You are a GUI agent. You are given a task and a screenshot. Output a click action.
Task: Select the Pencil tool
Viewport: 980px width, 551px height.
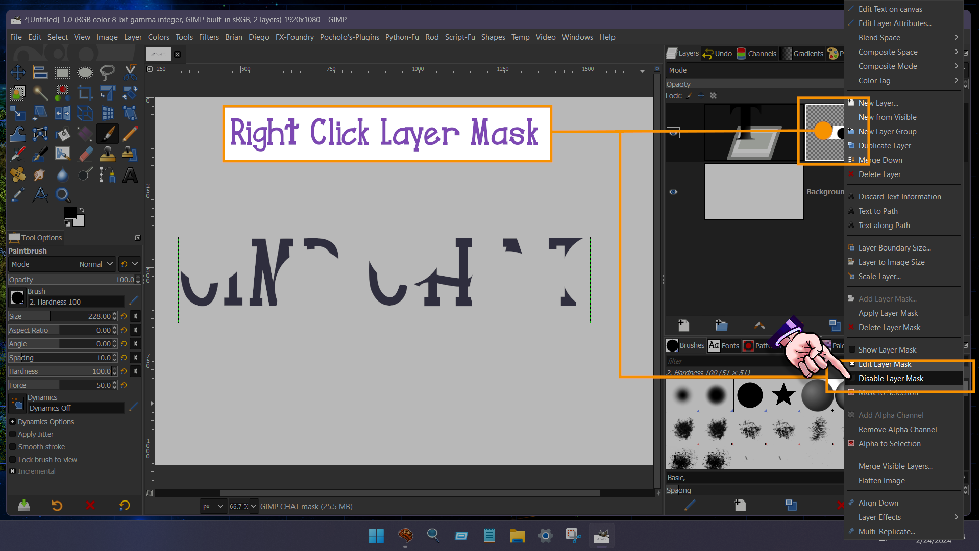(x=130, y=134)
